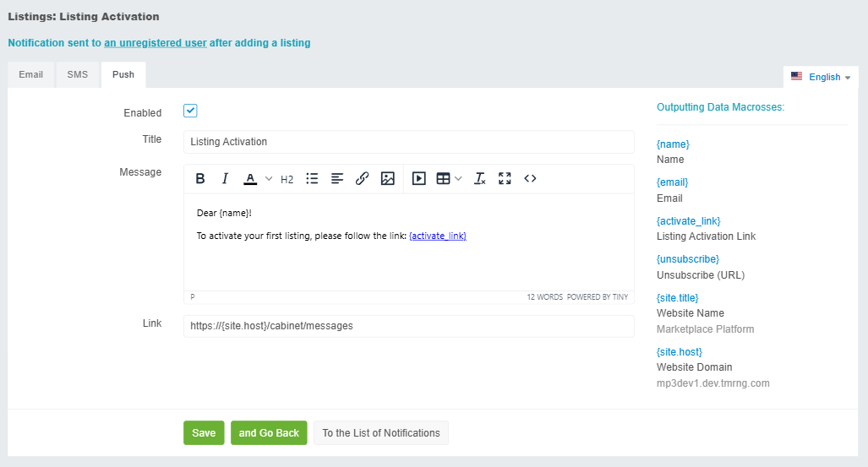
Task: Open the English language selector
Action: [x=821, y=77]
